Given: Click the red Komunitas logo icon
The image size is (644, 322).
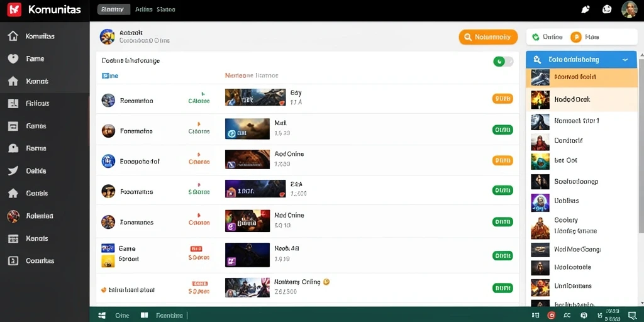Looking at the screenshot, I should (x=14, y=9).
